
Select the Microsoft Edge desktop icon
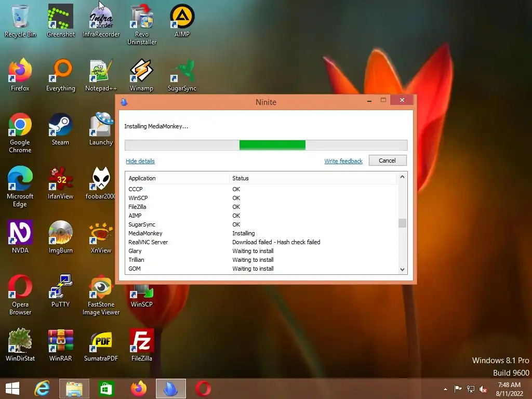(20, 187)
